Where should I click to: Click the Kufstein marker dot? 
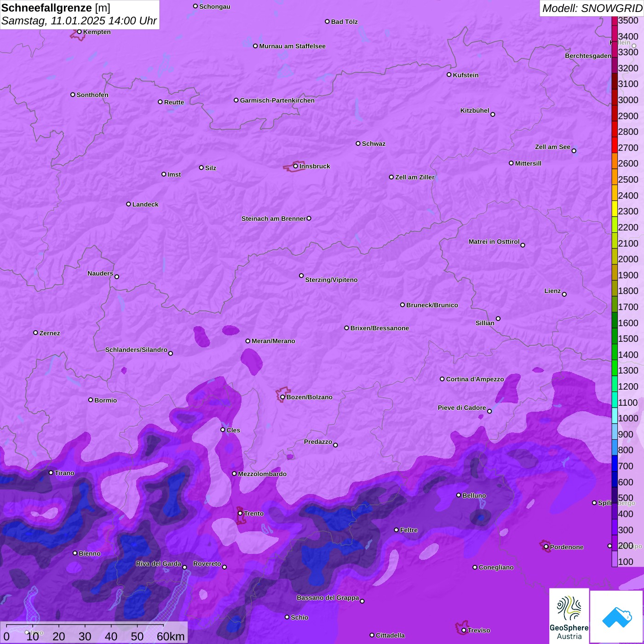click(449, 75)
